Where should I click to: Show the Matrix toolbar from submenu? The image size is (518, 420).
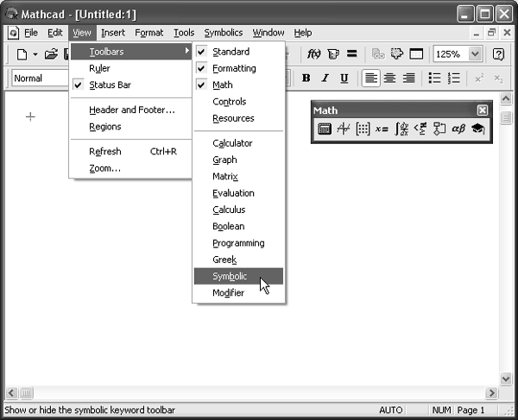(x=238, y=177)
